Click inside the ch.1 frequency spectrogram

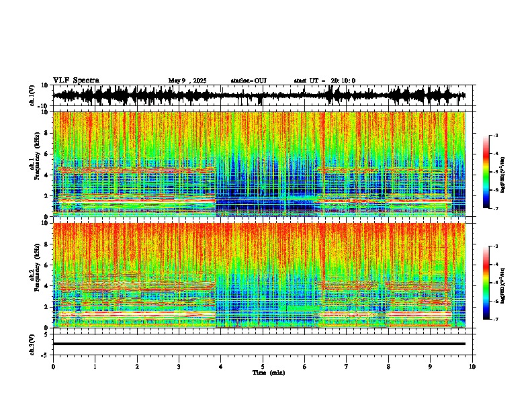pyautogui.click(x=259, y=164)
